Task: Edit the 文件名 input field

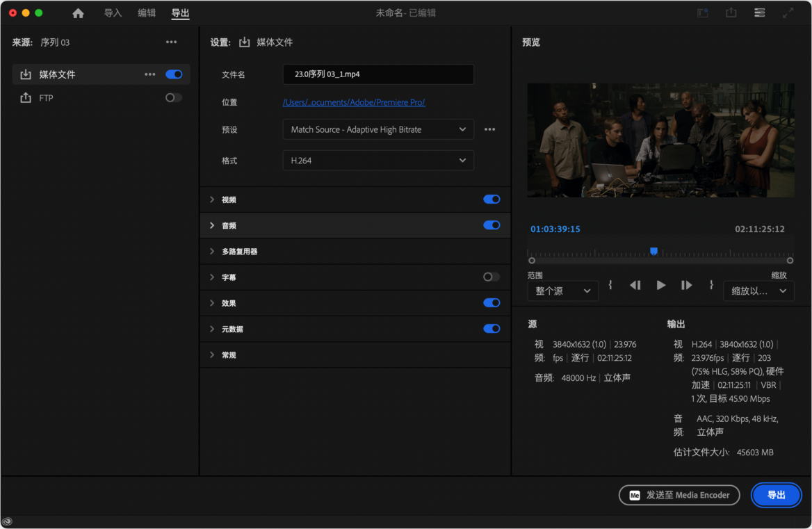Action: 378,74
